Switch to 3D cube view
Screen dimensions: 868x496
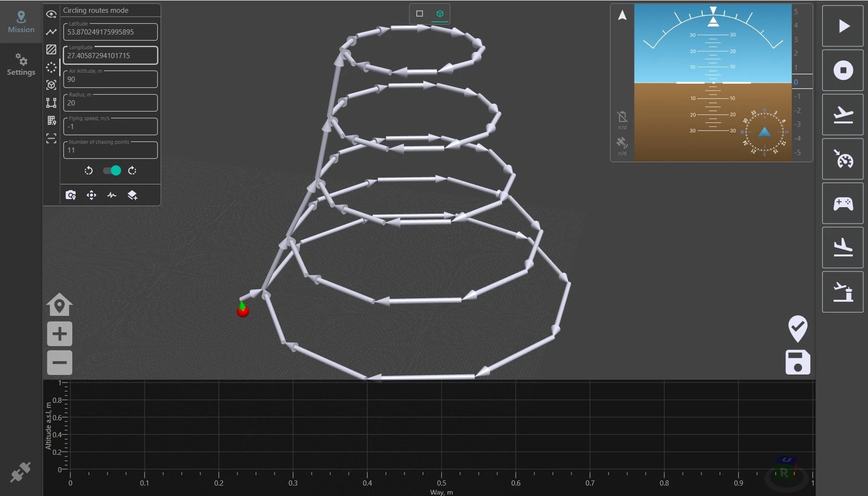pyautogui.click(x=440, y=14)
